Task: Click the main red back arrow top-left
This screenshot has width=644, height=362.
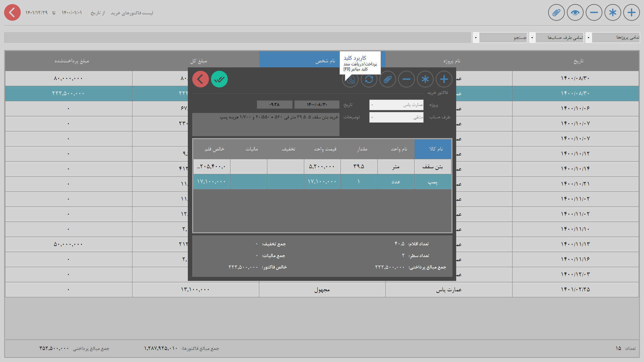Action: (x=12, y=13)
